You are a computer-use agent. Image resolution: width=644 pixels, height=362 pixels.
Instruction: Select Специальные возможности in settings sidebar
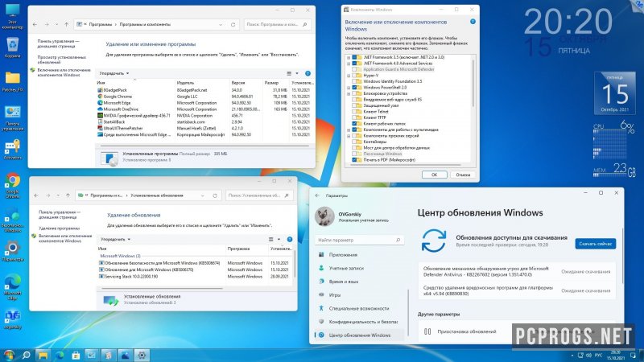point(358,308)
